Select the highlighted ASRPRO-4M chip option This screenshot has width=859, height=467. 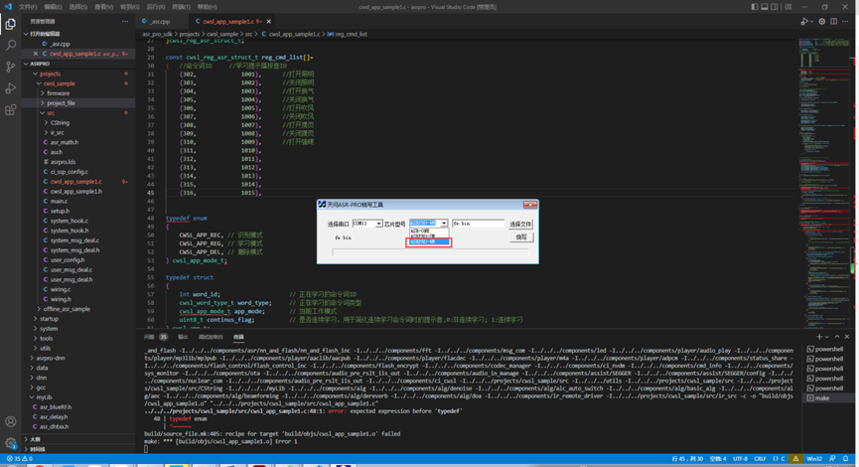428,242
